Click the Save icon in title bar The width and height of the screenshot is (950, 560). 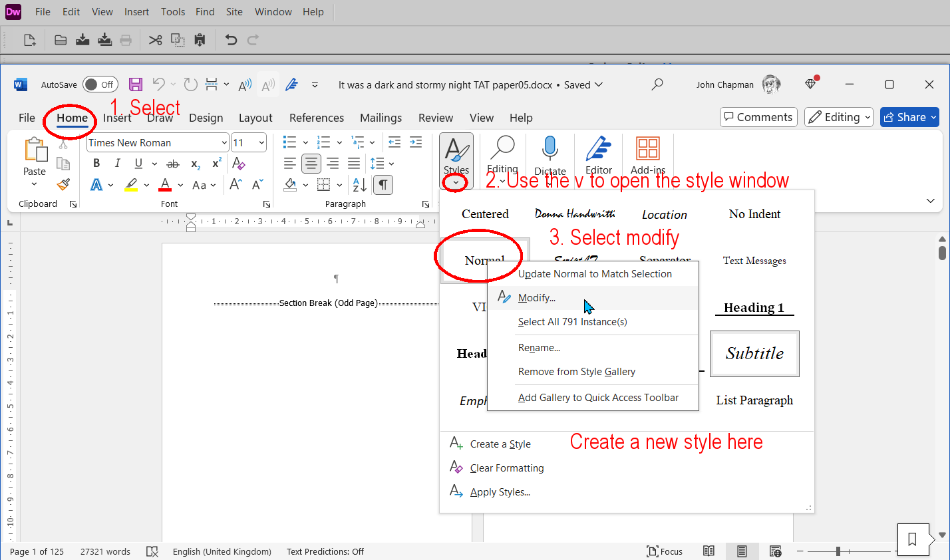click(136, 84)
